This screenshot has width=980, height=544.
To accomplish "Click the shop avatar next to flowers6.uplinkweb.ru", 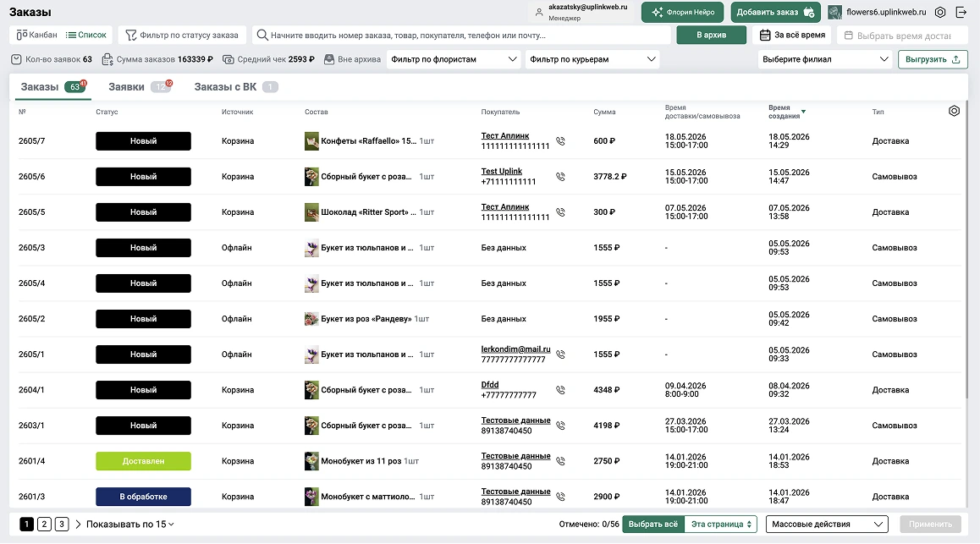I will point(835,12).
